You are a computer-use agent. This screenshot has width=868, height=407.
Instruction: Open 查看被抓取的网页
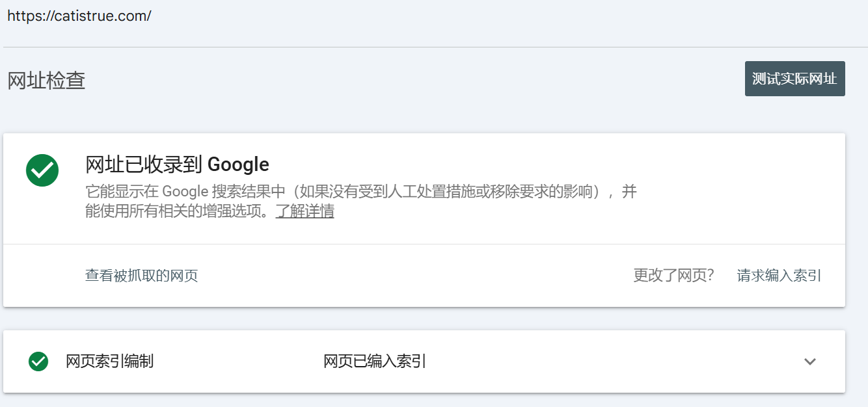click(141, 276)
